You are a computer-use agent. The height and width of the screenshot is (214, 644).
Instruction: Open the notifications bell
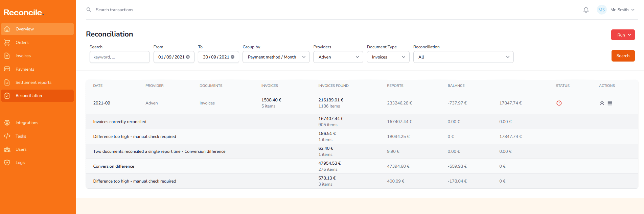pyautogui.click(x=586, y=10)
